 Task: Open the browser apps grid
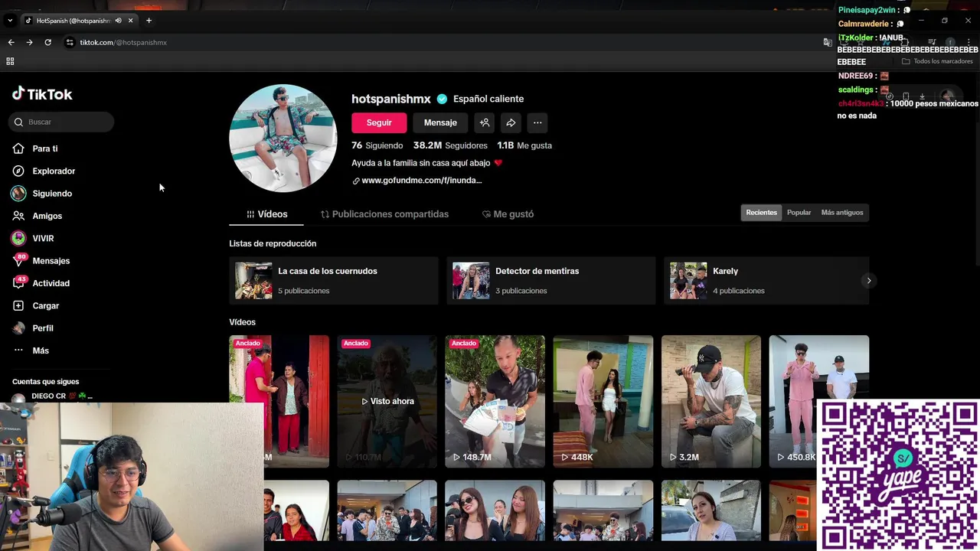[10, 61]
